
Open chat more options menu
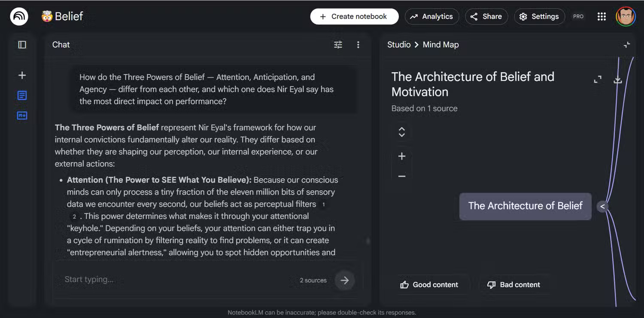tap(358, 45)
